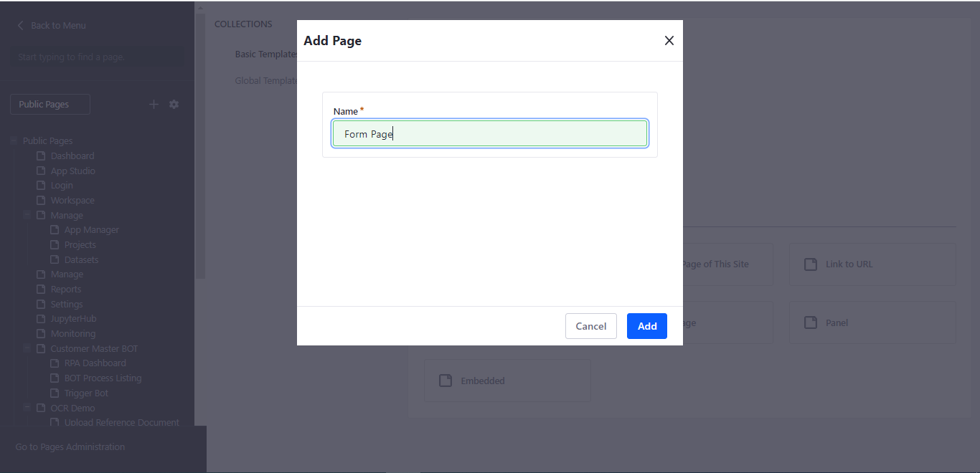Click the Reports page icon
This screenshot has height=473, width=980.
click(41, 289)
